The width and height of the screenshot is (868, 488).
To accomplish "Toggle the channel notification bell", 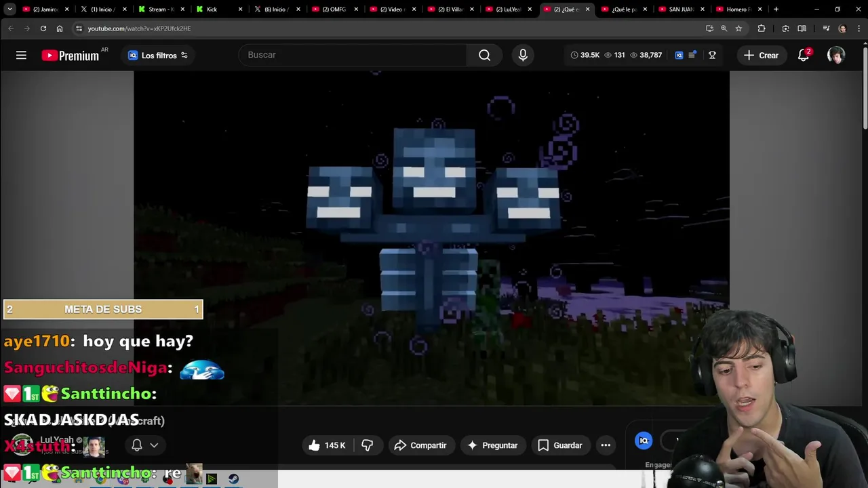I will [x=137, y=445].
